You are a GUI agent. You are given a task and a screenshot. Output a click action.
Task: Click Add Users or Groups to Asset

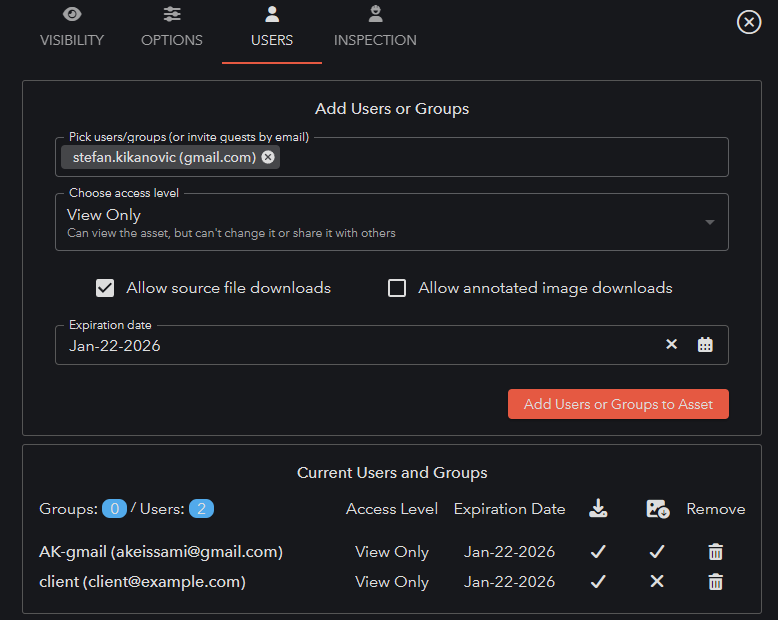coord(618,404)
